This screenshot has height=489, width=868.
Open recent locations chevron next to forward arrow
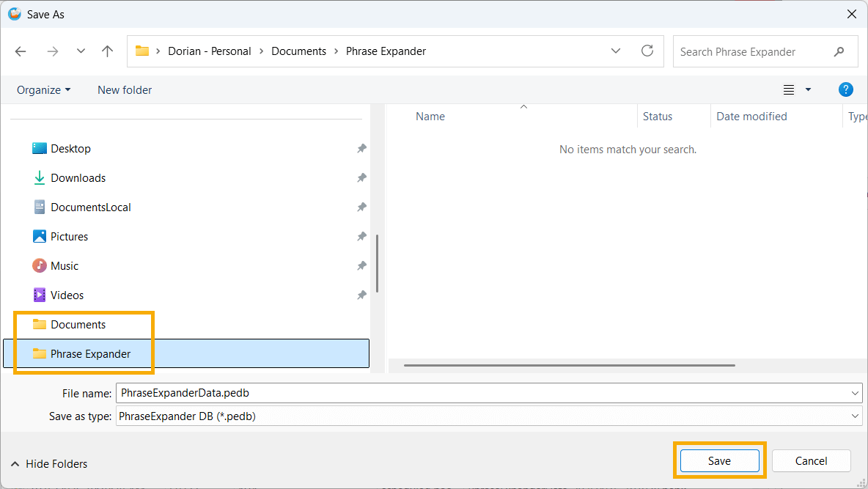[x=81, y=51]
